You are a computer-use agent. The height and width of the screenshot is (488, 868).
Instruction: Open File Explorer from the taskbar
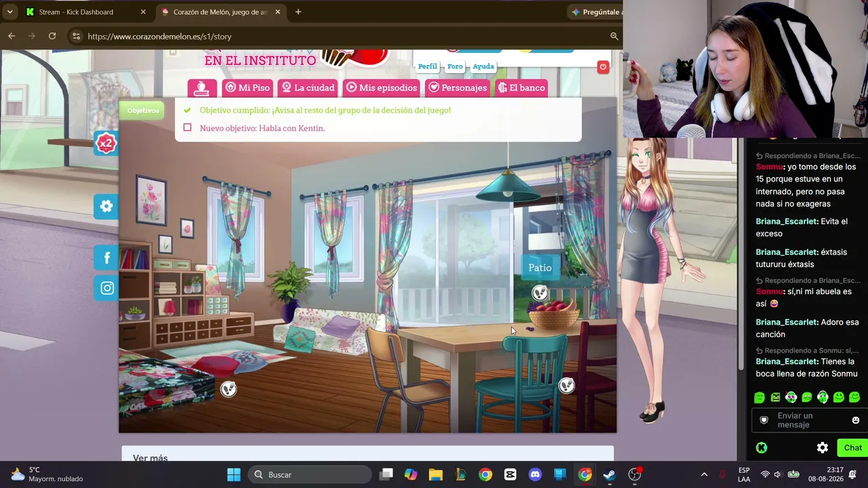tap(435, 474)
